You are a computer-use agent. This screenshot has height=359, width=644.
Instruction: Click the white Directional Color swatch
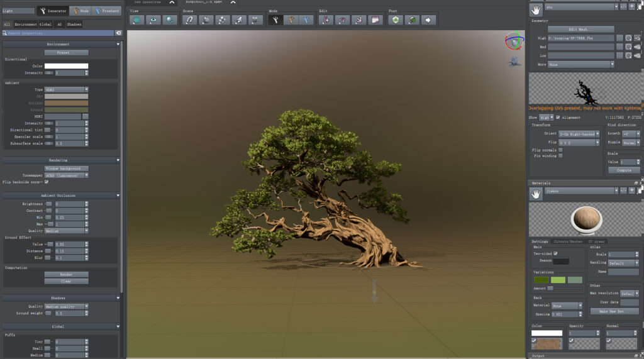point(66,66)
